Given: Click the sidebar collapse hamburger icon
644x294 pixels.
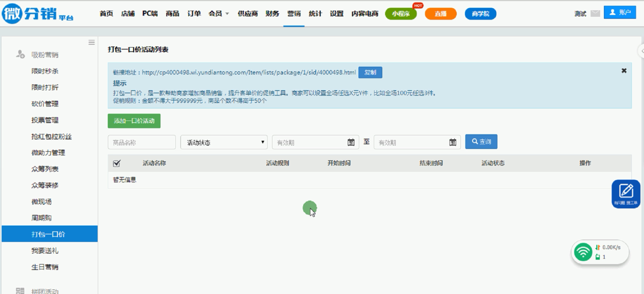Looking at the screenshot, I should (x=91, y=42).
